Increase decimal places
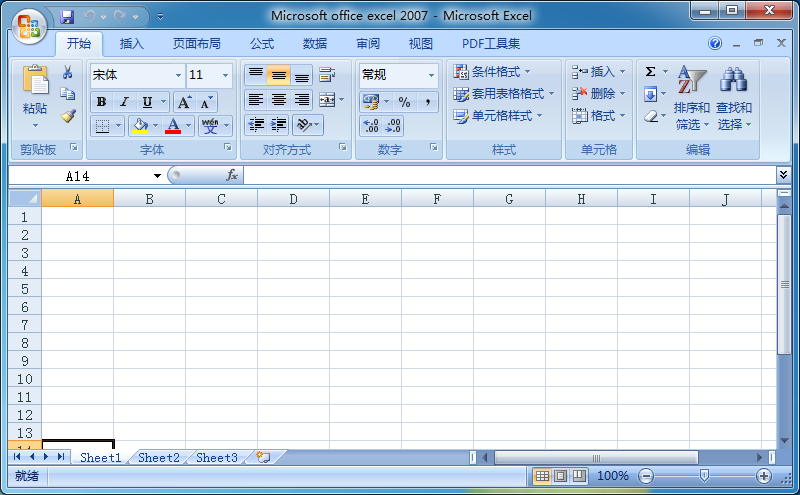 (371, 126)
